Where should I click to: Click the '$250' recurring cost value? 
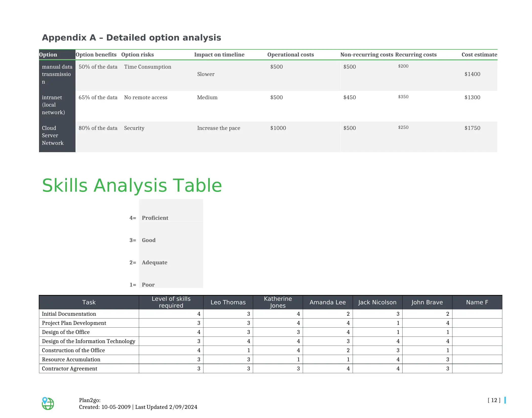click(403, 127)
